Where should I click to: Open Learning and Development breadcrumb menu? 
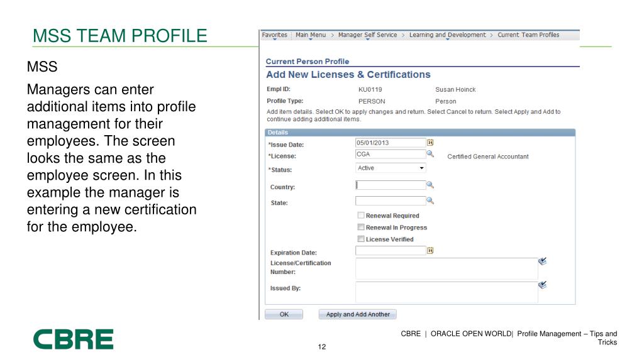(x=447, y=35)
